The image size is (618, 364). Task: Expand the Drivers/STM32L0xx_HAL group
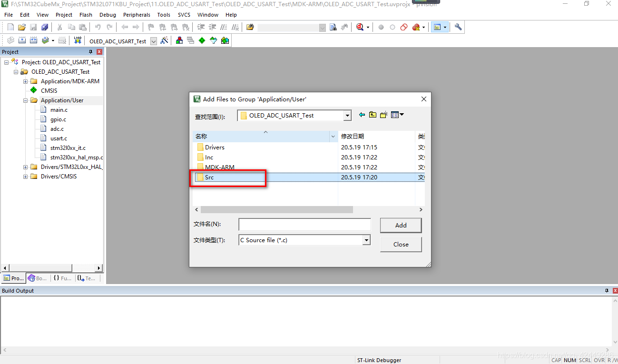[25, 167]
